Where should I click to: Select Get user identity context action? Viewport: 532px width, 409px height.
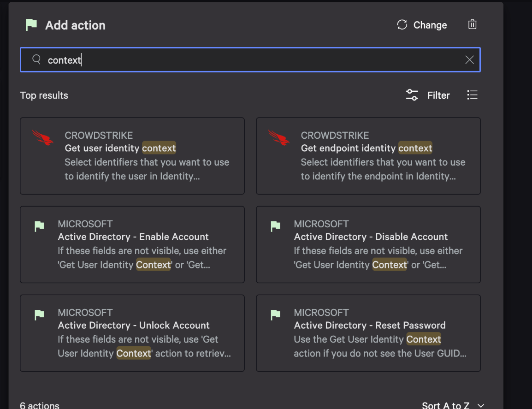click(x=132, y=156)
